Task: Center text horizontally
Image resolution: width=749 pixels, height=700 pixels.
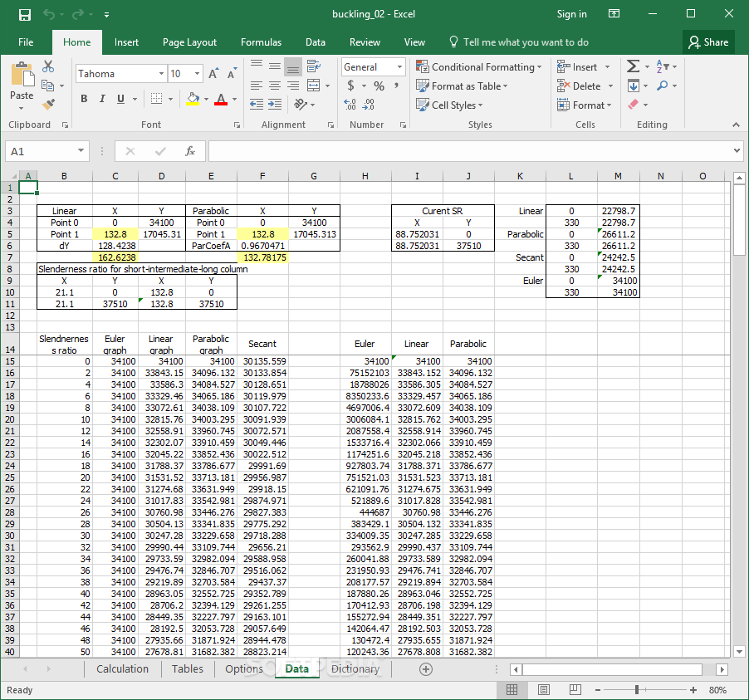Action: [275, 86]
